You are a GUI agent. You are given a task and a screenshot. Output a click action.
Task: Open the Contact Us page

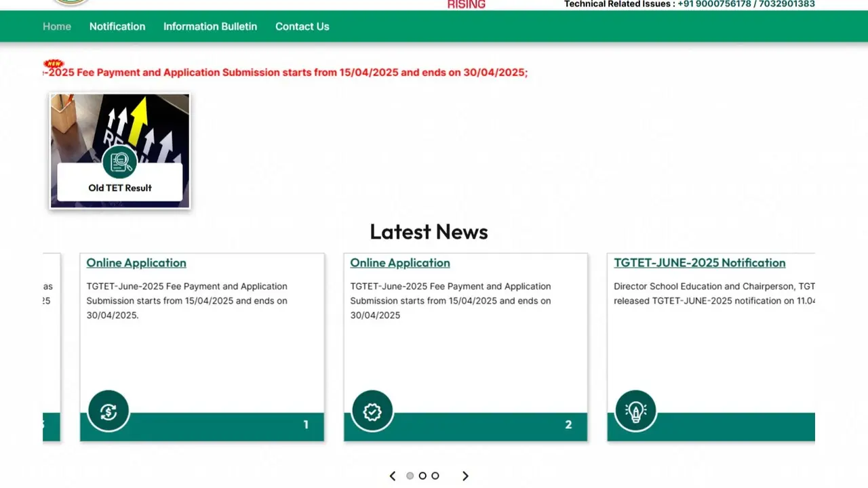302,26
